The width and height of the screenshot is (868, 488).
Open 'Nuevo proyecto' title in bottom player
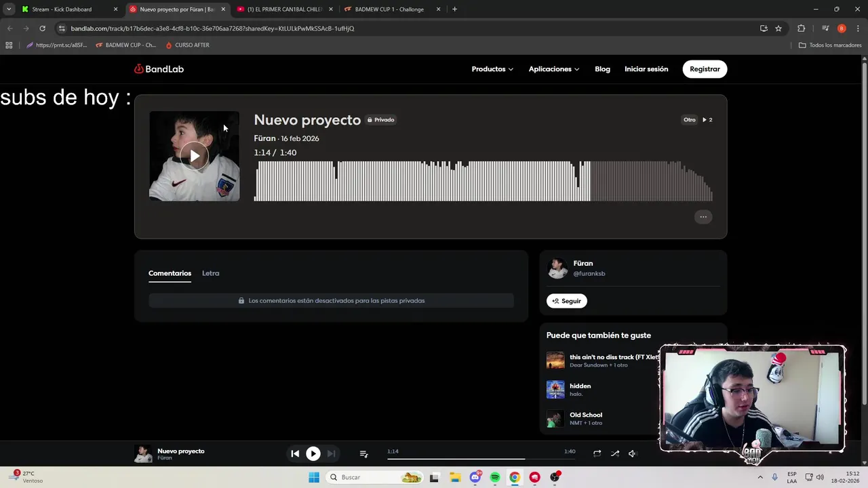click(x=180, y=451)
